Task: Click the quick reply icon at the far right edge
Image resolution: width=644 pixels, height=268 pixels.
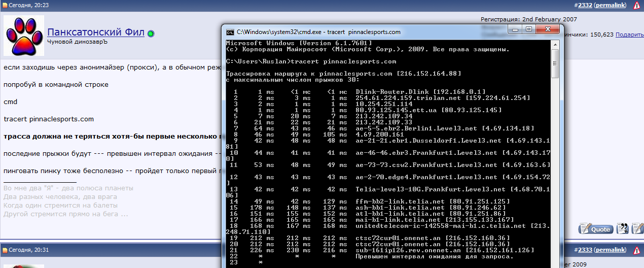Action: tap(637, 229)
